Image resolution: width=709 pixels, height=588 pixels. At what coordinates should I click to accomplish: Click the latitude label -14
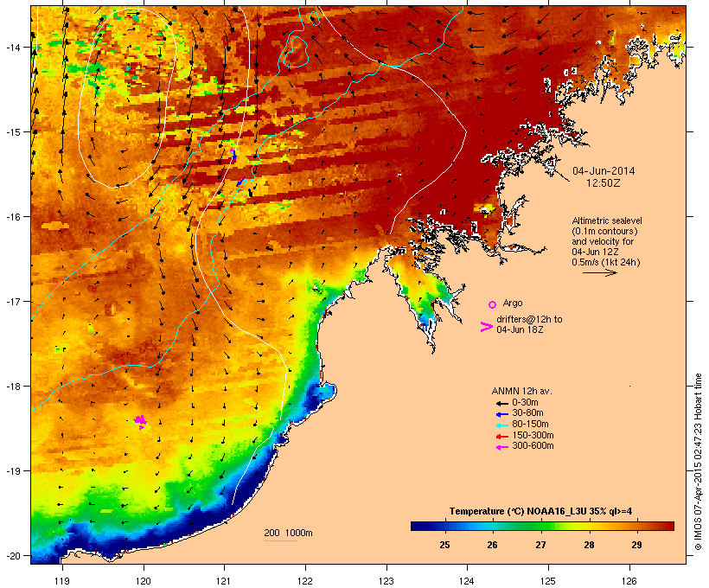13,47
